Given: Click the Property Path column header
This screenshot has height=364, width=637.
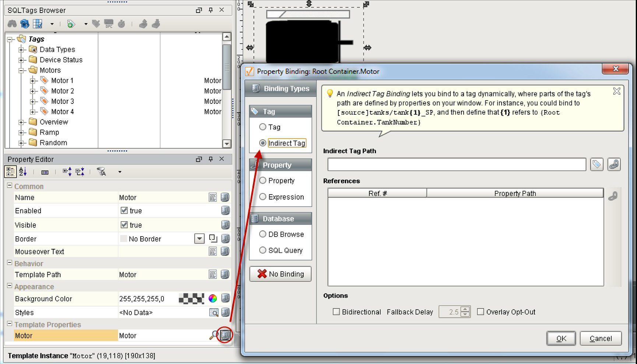Looking at the screenshot, I should [x=515, y=193].
